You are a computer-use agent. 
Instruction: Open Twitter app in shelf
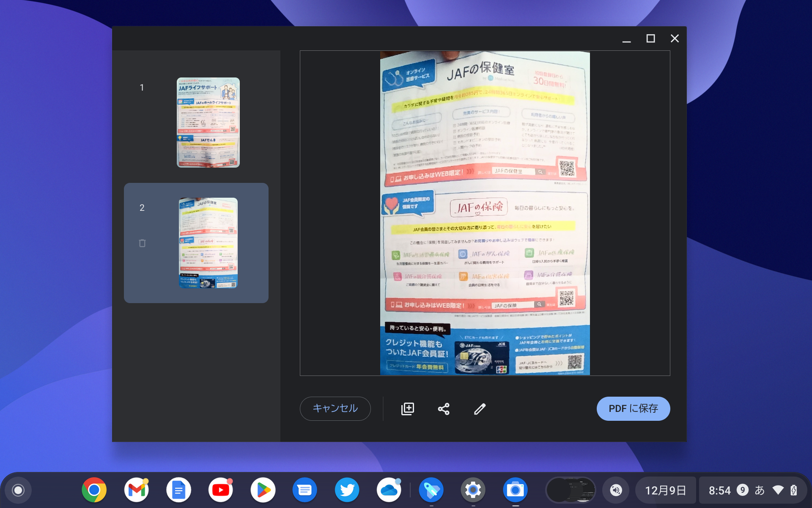(347, 490)
